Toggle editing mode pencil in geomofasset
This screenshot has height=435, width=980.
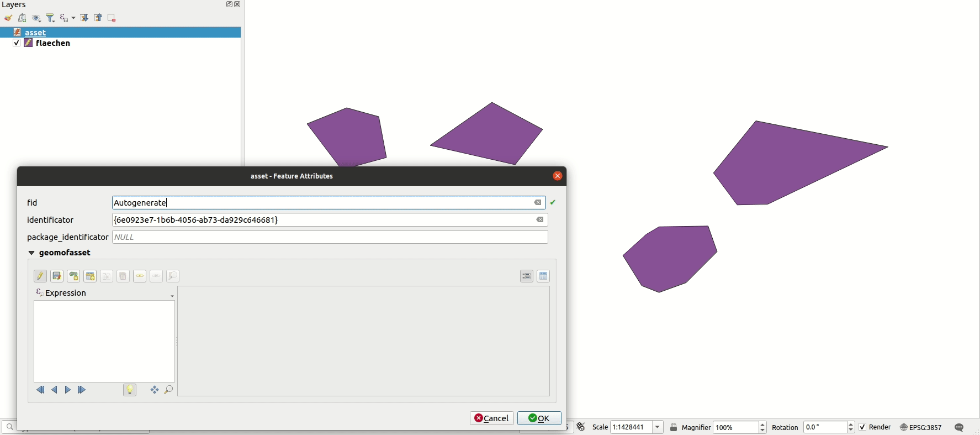(40, 276)
